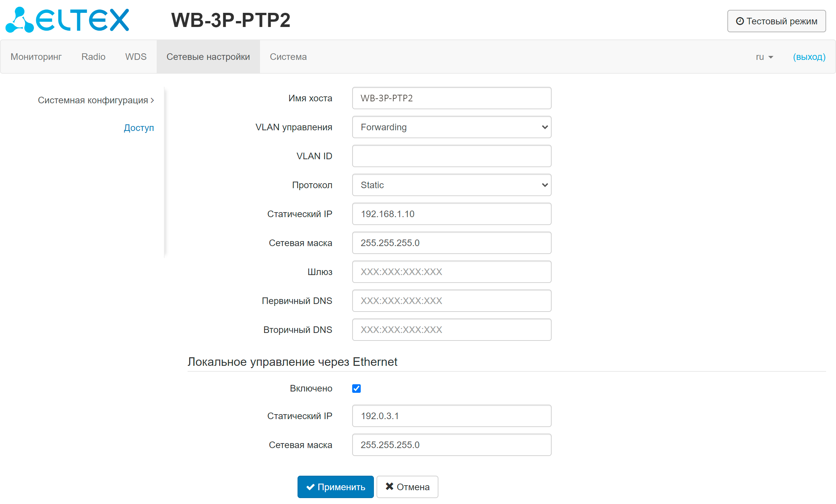This screenshot has height=504, width=836.
Task: Open the ru language selector
Action: pos(764,57)
